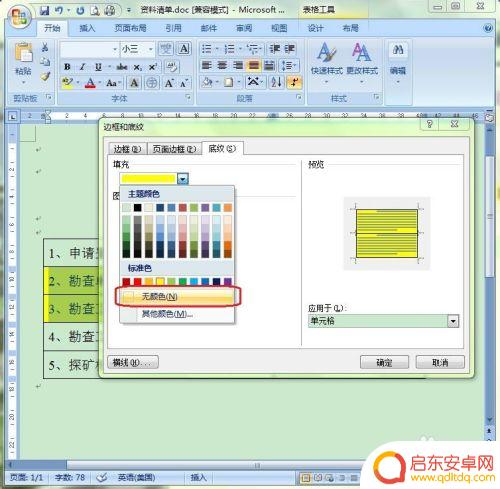Switch to the Page Layout ribbon tab
Image resolution: width=500 pixels, height=489 pixels.
tap(131, 28)
